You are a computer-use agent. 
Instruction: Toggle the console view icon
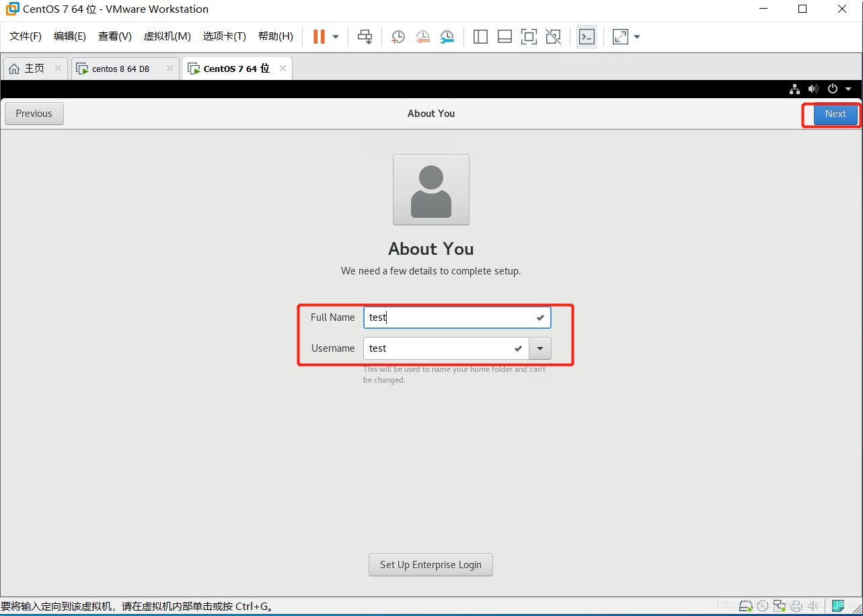587,36
